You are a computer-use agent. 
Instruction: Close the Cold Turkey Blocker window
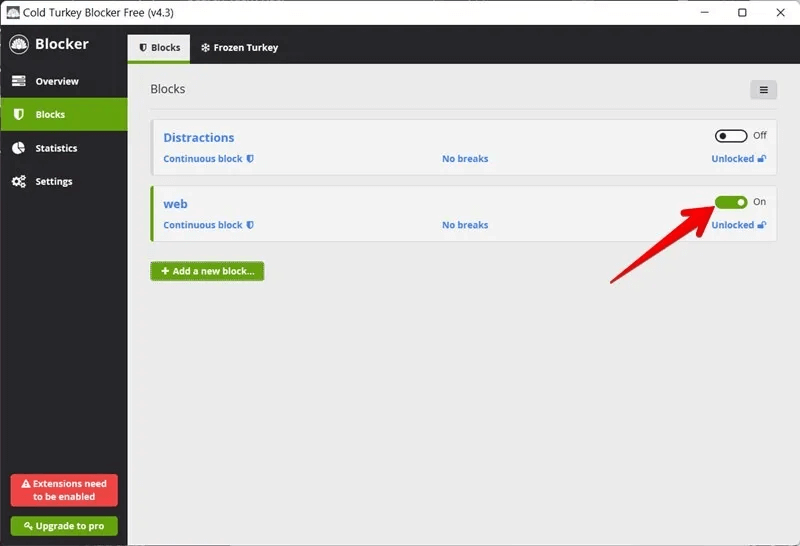780,12
